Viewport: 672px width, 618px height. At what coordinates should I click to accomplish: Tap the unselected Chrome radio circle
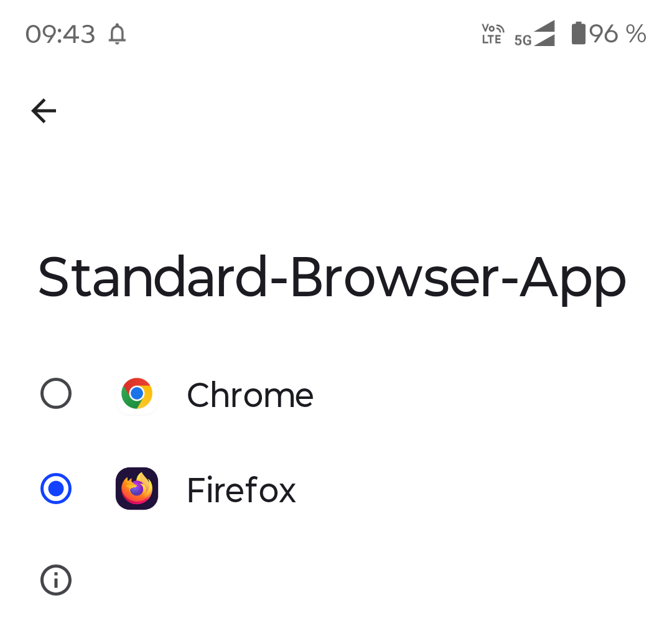click(x=55, y=393)
